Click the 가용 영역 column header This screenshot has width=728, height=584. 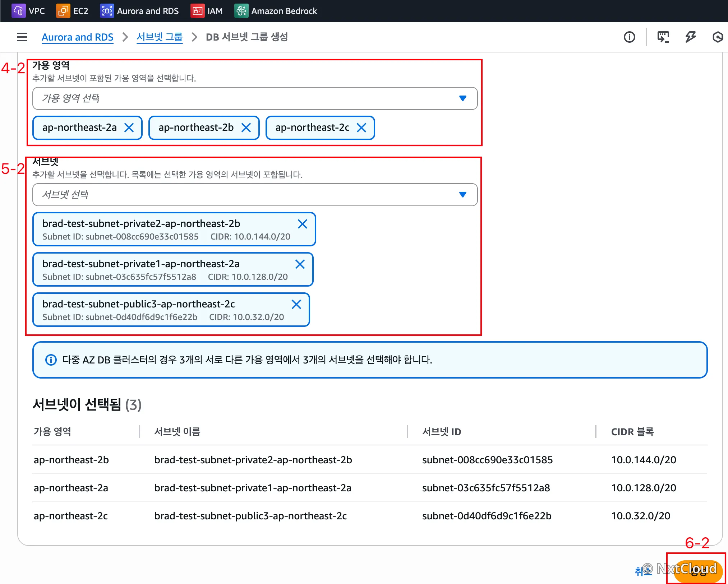pos(52,432)
